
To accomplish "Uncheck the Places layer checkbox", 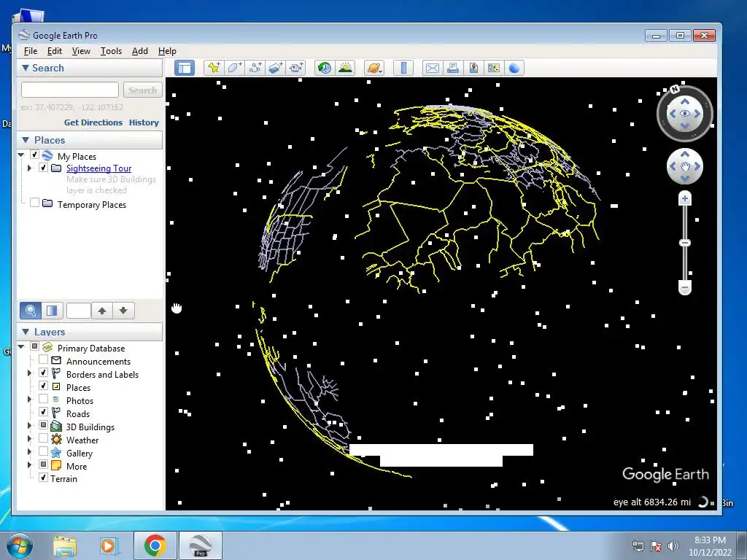I will point(43,386).
